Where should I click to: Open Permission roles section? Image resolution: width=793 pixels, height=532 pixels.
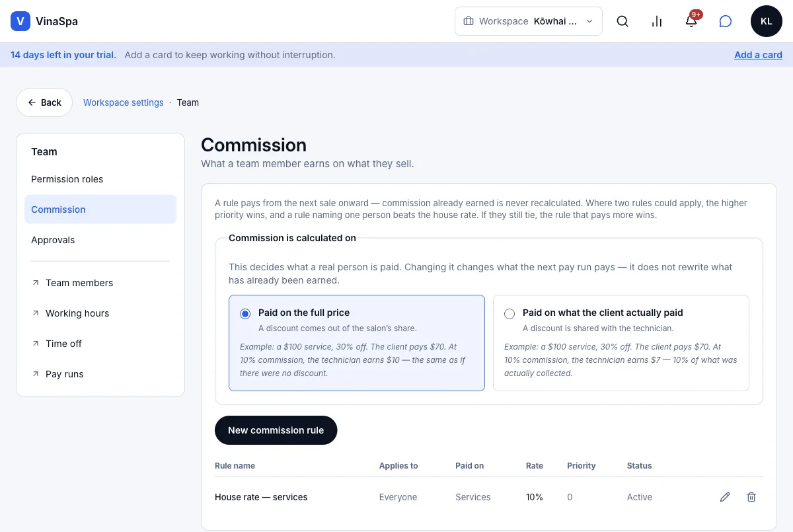[100, 179]
